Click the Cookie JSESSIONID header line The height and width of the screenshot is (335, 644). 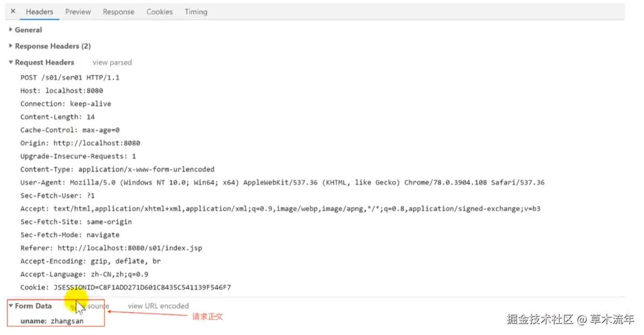[x=126, y=288]
